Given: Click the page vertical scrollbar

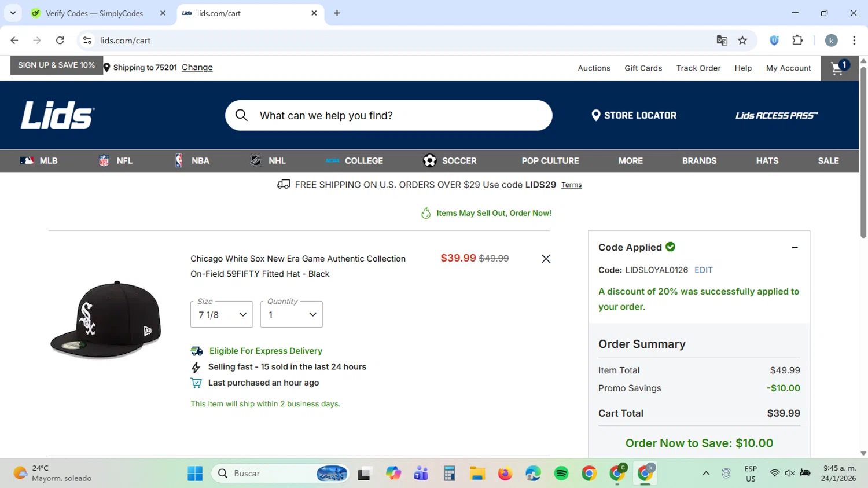Looking at the screenshot, I should 863,152.
